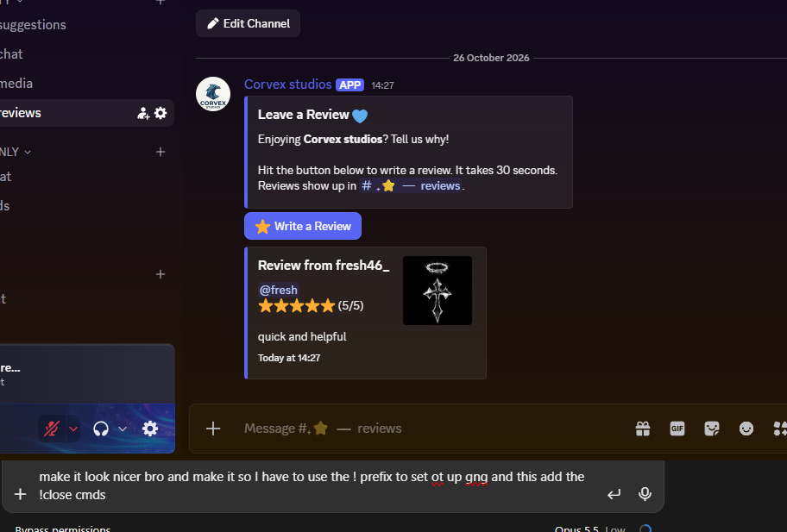Open the Write a Review button
Viewport: 787px width, 532px height.
click(x=303, y=226)
